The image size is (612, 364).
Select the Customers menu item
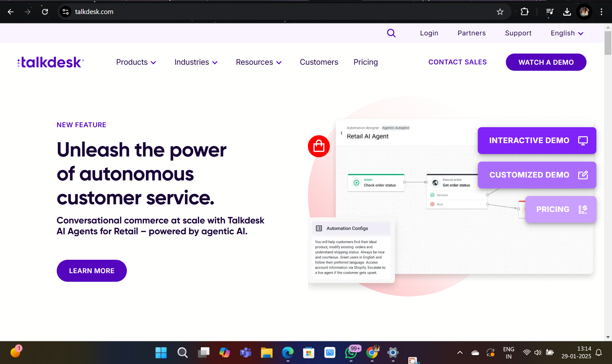[319, 62]
